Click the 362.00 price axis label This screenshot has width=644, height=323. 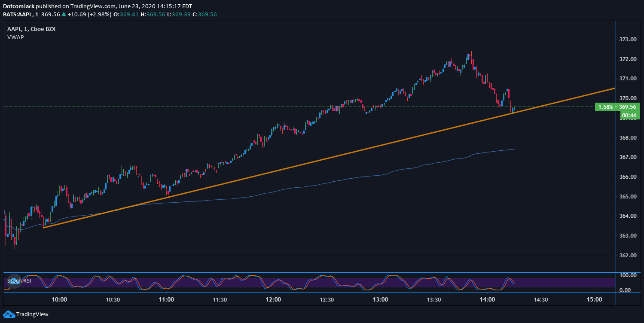[628, 256]
